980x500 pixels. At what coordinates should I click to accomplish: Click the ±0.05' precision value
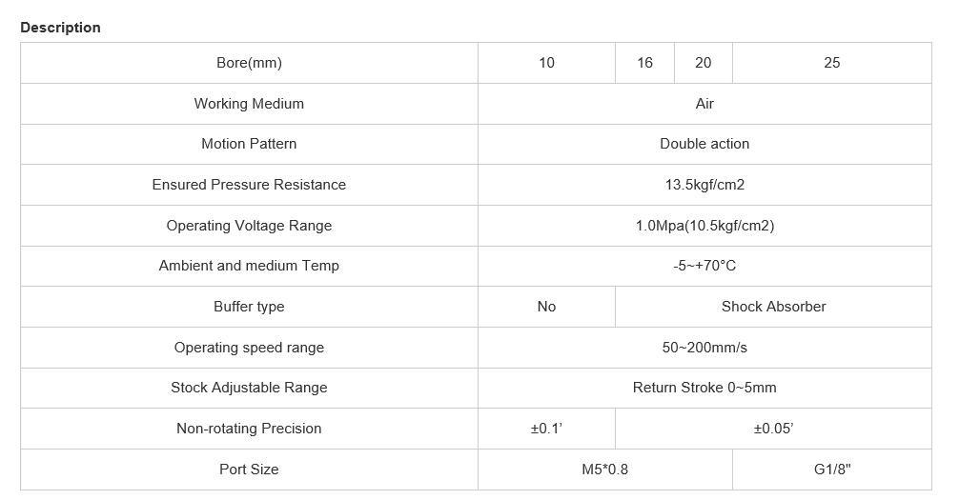click(x=773, y=429)
